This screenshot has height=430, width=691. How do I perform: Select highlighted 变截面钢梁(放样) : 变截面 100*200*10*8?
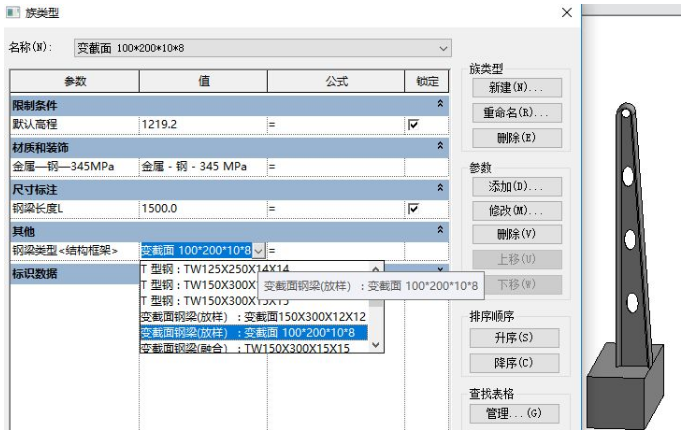tap(253, 333)
